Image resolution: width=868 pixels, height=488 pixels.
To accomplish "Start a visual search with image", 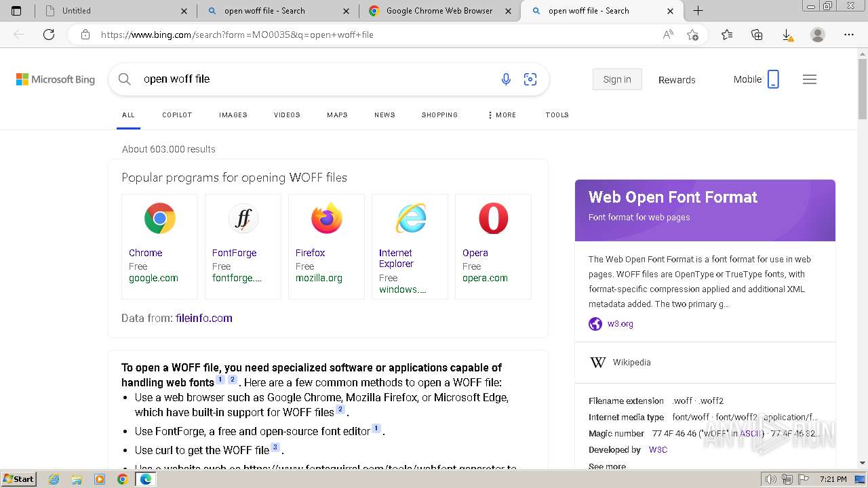I will (x=530, y=79).
